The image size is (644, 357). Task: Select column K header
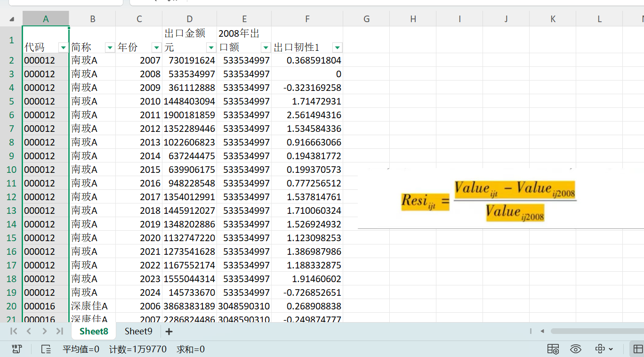(x=553, y=19)
